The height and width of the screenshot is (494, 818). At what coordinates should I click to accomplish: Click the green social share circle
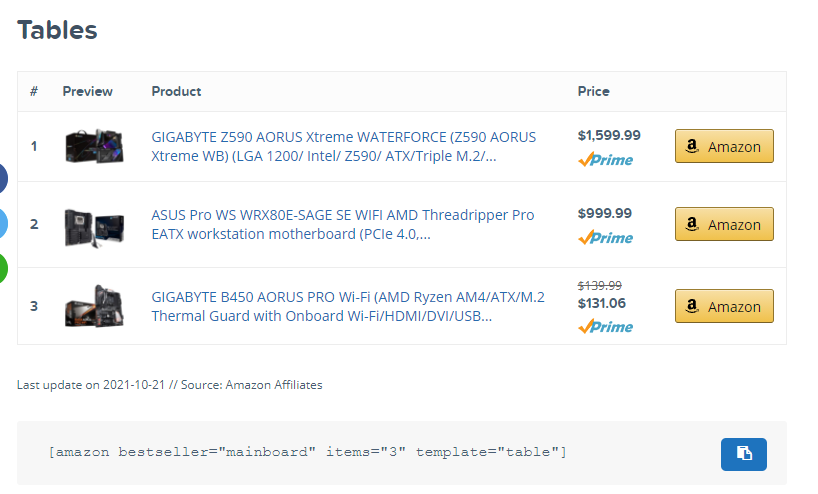[x=3, y=268]
